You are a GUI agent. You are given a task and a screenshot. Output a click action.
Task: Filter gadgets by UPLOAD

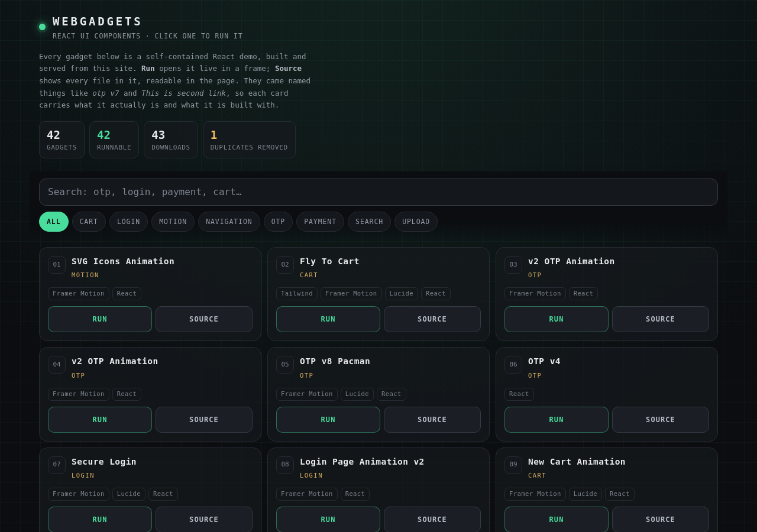[x=416, y=222]
